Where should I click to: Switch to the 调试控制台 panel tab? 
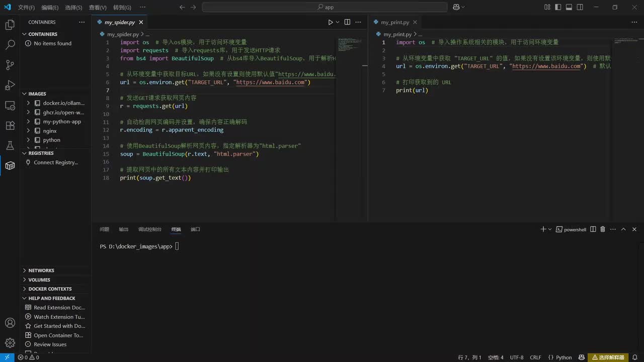[150, 229]
